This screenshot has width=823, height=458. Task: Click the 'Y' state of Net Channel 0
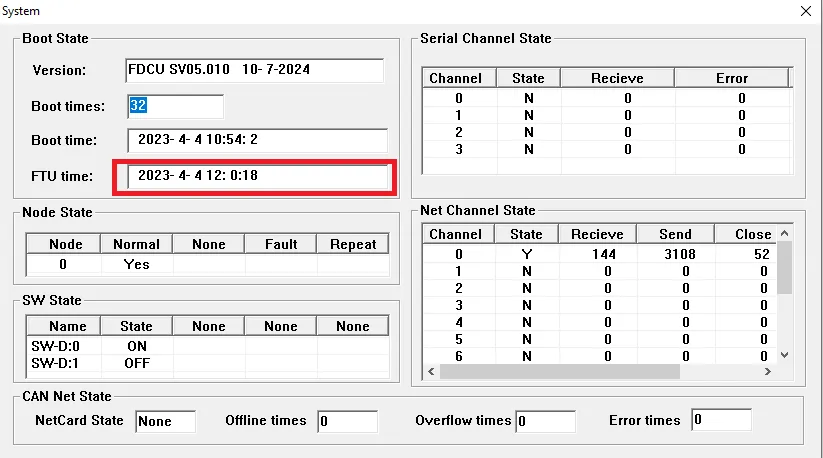527,254
